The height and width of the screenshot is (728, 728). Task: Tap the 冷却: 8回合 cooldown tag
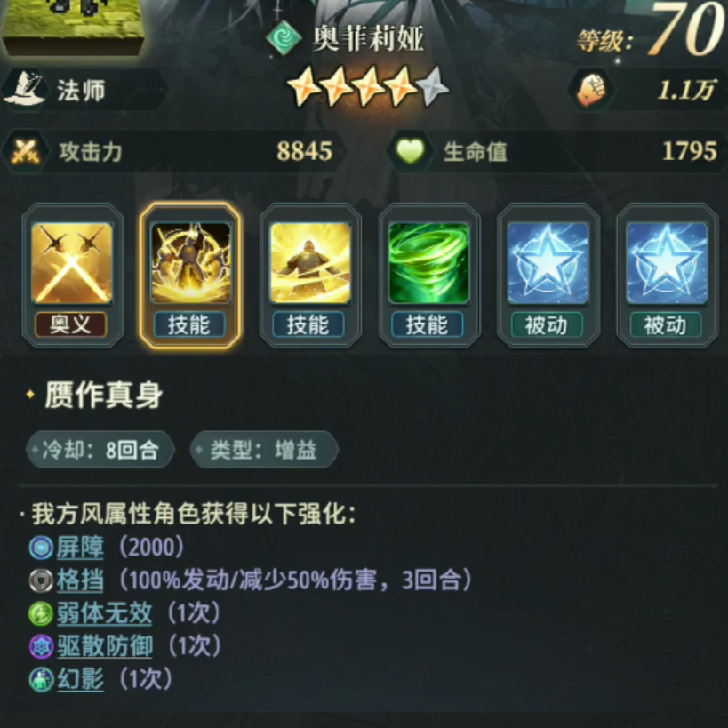(x=100, y=450)
